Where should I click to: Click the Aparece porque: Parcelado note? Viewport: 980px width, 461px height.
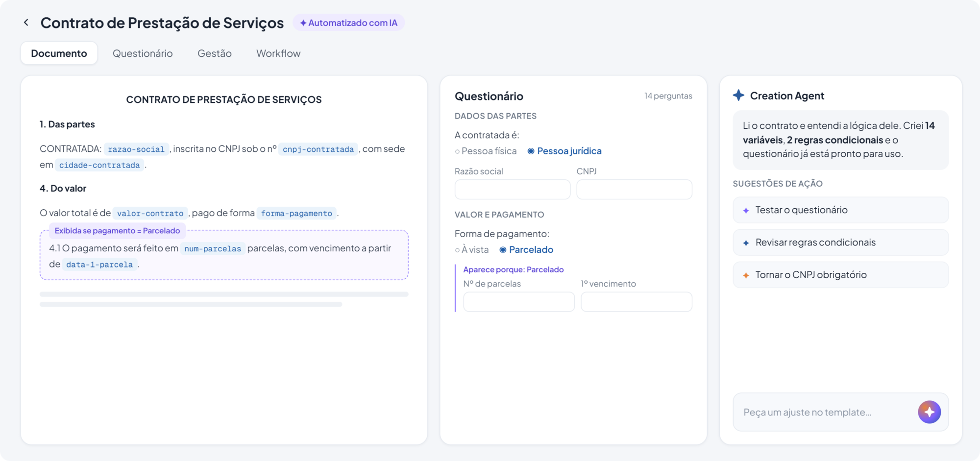514,269
